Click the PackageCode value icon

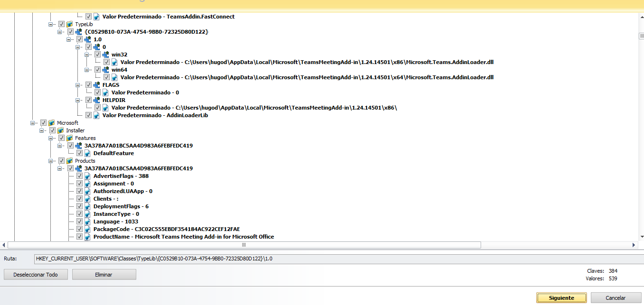click(88, 229)
